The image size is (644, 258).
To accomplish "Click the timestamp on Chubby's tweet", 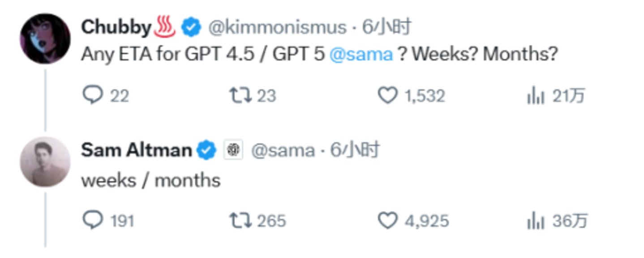I will [x=387, y=28].
